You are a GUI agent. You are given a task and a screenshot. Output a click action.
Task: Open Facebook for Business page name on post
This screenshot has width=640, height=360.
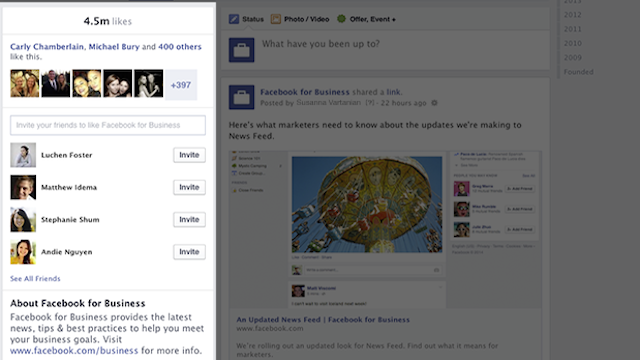click(x=305, y=92)
